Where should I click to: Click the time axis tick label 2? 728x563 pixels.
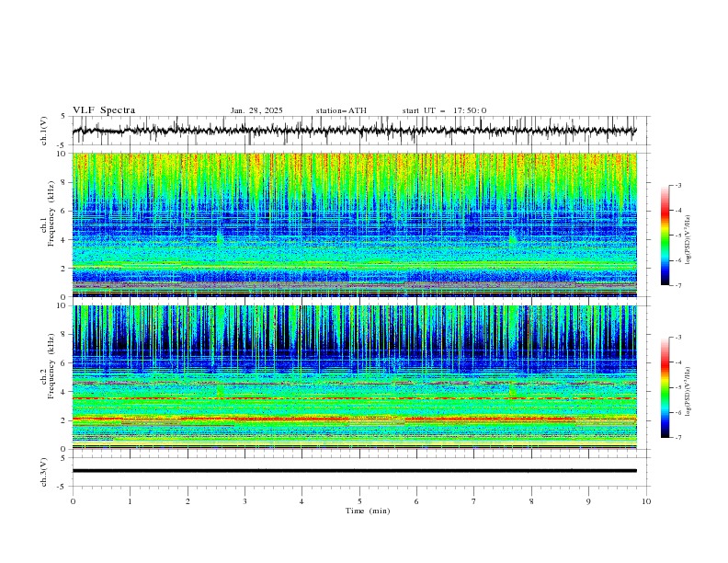click(188, 501)
